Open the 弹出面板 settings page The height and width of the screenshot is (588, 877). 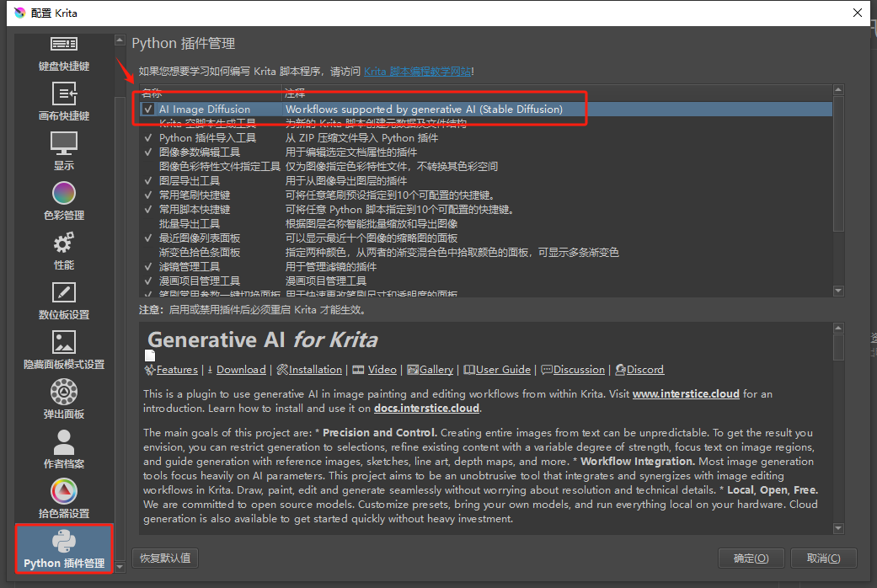(64, 399)
